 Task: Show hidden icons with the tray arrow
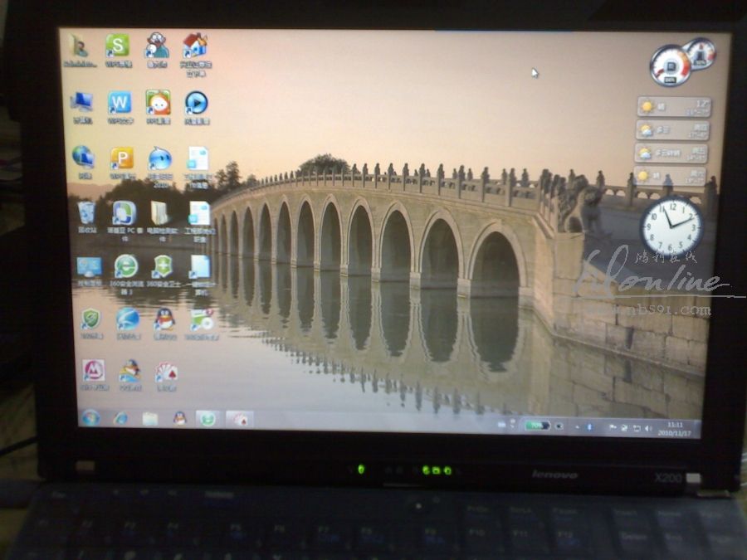pyautogui.click(x=578, y=427)
